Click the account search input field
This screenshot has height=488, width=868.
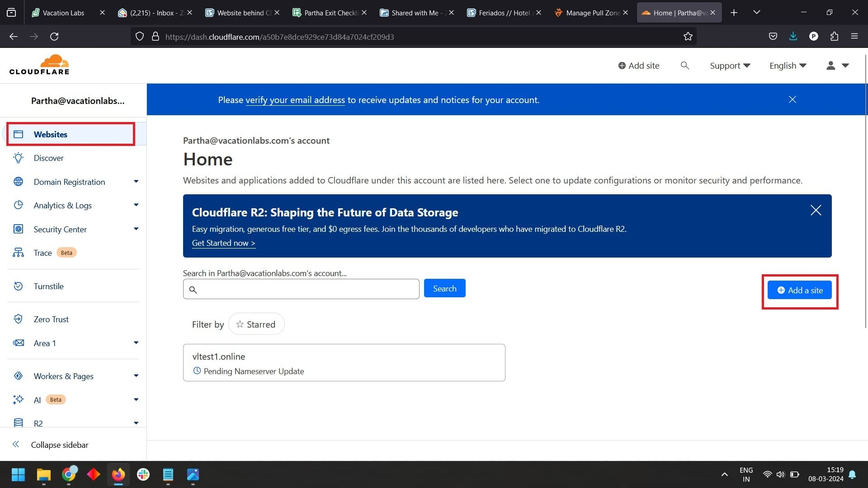point(307,289)
